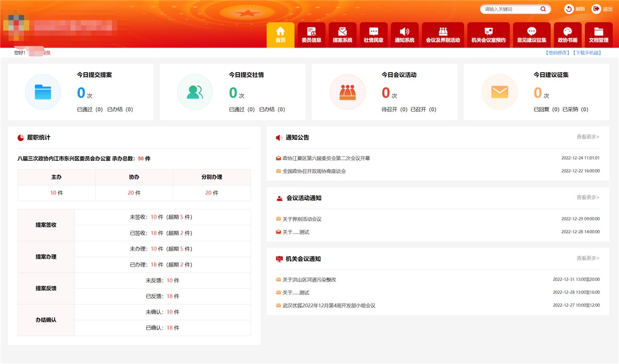Open the 政协书画 palette icon
Screen dimensions: 619x364
(x=566, y=31)
